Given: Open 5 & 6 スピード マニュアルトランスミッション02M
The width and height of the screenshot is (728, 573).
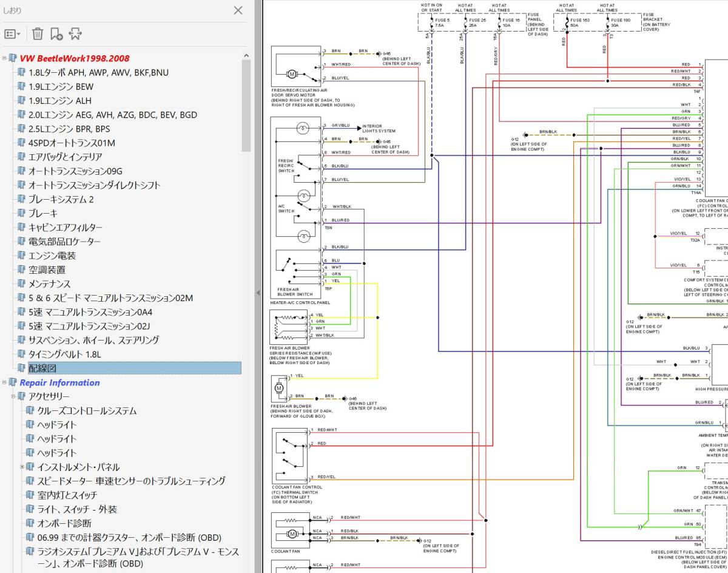Looking at the screenshot, I should pos(110,297).
